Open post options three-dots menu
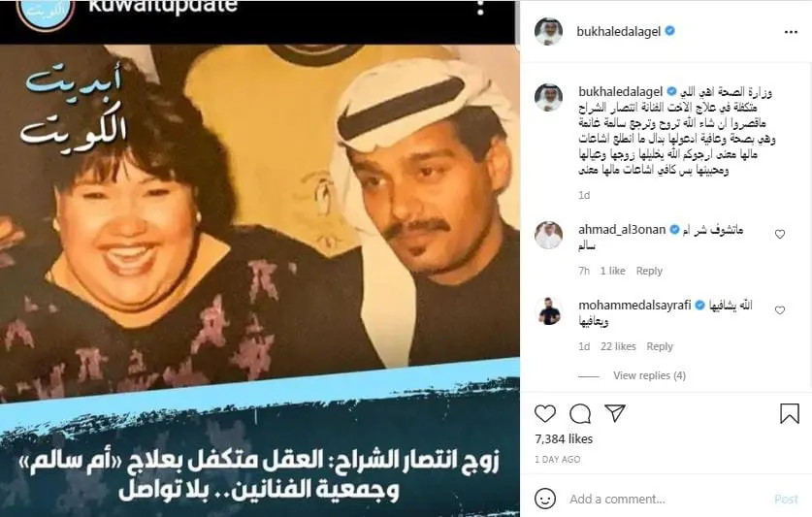Image resolution: width=812 pixels, height=517 pixels. click(x=791, y=32)
